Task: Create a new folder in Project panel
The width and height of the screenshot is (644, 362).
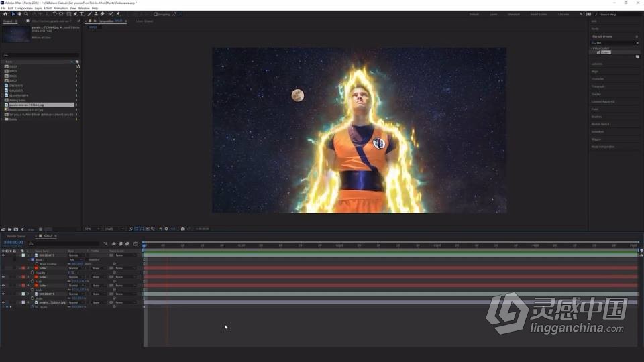Action: point(9,229)
